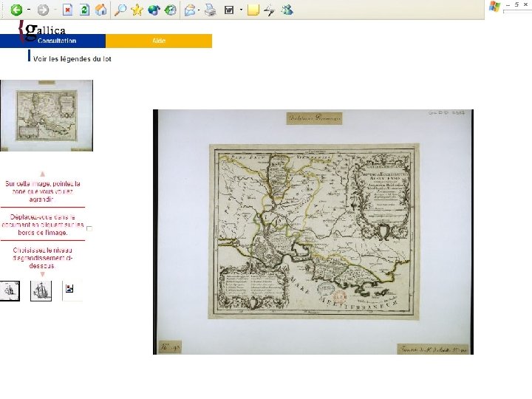Viewport: 532px width, 399px height.
Task: Click the handwritten label above the map
Action: (314, 118)
